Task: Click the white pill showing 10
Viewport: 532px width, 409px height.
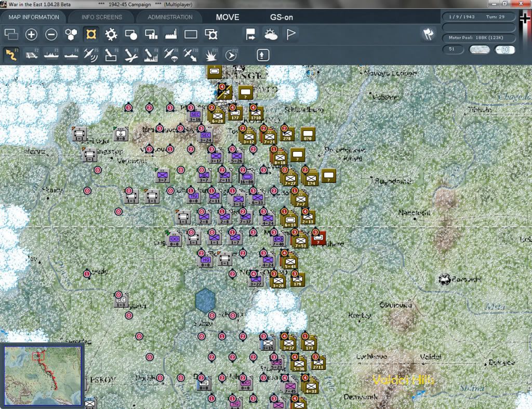Action: 504,49
